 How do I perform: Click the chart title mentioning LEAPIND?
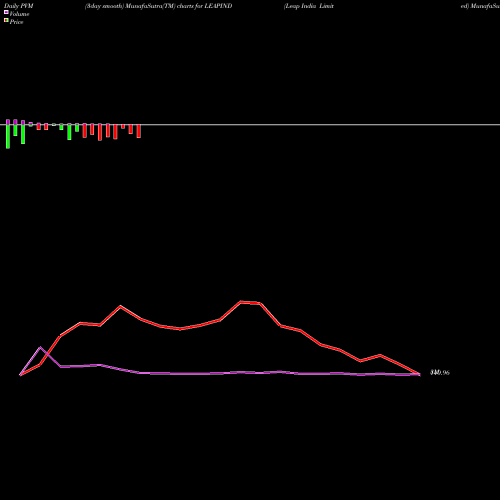158,6
